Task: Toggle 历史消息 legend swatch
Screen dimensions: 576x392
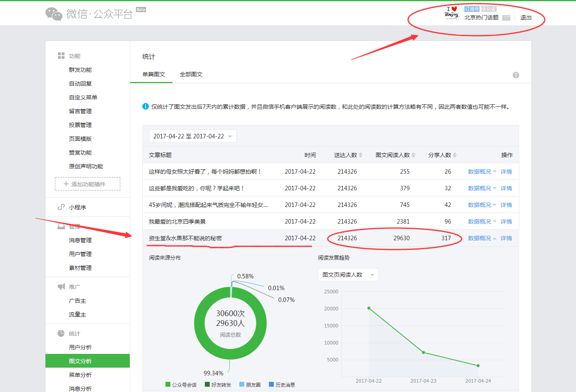Action: coord(271,384)
